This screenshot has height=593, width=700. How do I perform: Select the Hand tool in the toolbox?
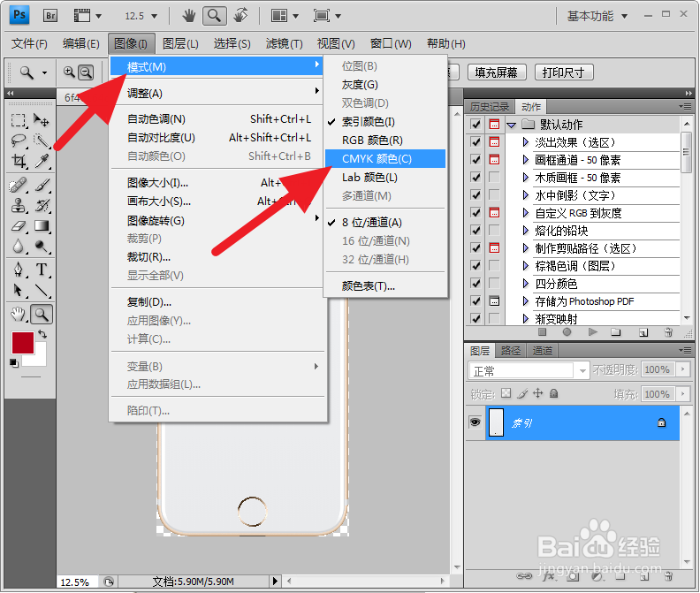[x=19, y=315]
